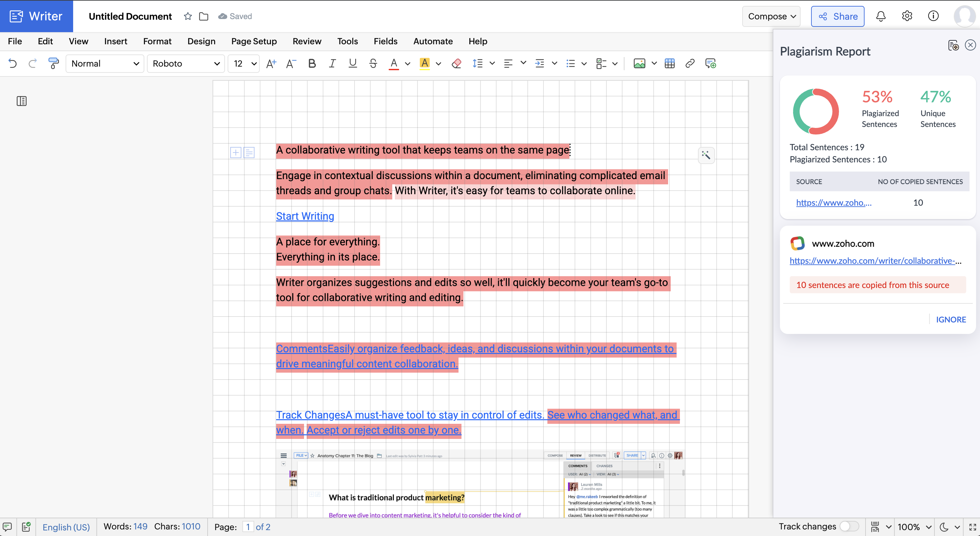
Task: Insert a table from the toolbar
Action: (x=669, y=64)
